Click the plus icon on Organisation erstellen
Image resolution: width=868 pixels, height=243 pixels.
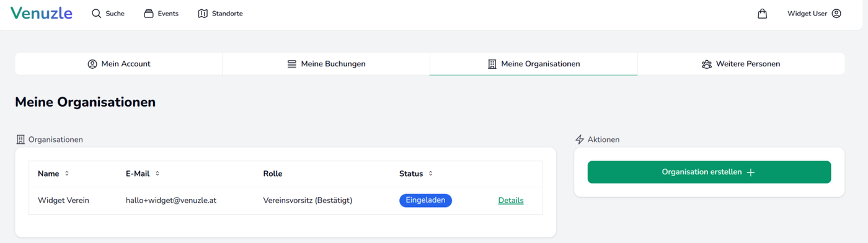(751, 172)
